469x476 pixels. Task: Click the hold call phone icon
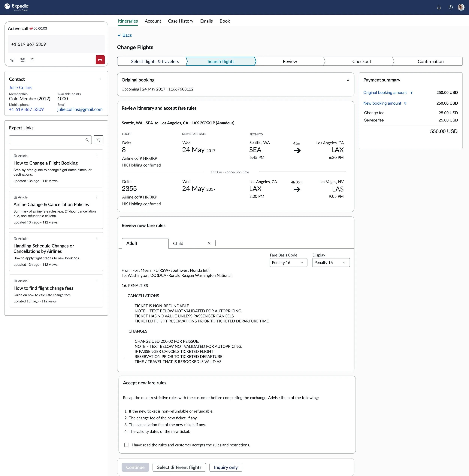[12, 60]
